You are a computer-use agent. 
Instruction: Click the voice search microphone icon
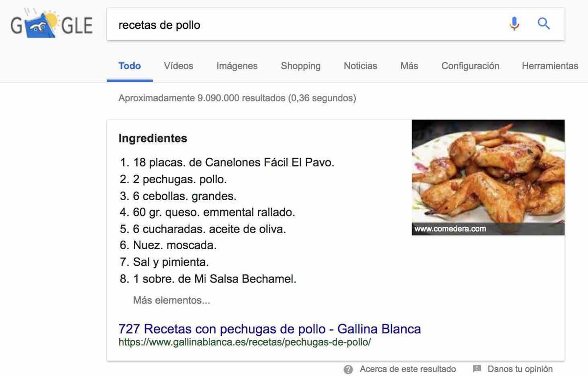point(514,23)
